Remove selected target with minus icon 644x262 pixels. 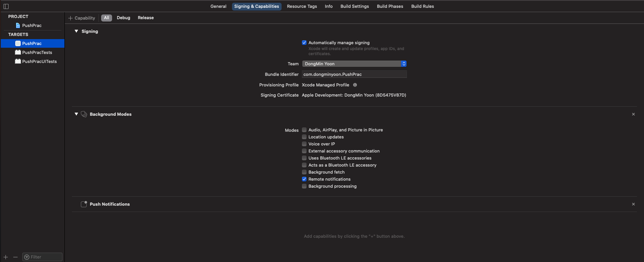16,257
